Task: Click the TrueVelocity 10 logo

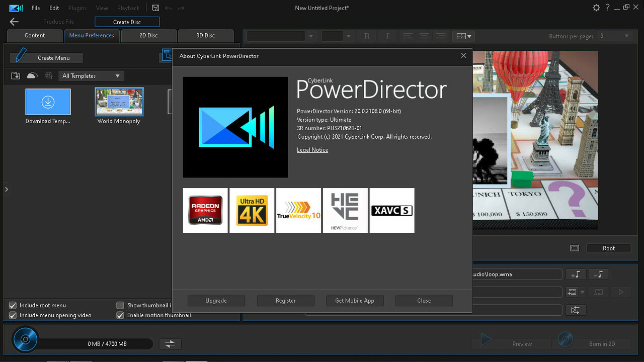Action: coord(299,210)
